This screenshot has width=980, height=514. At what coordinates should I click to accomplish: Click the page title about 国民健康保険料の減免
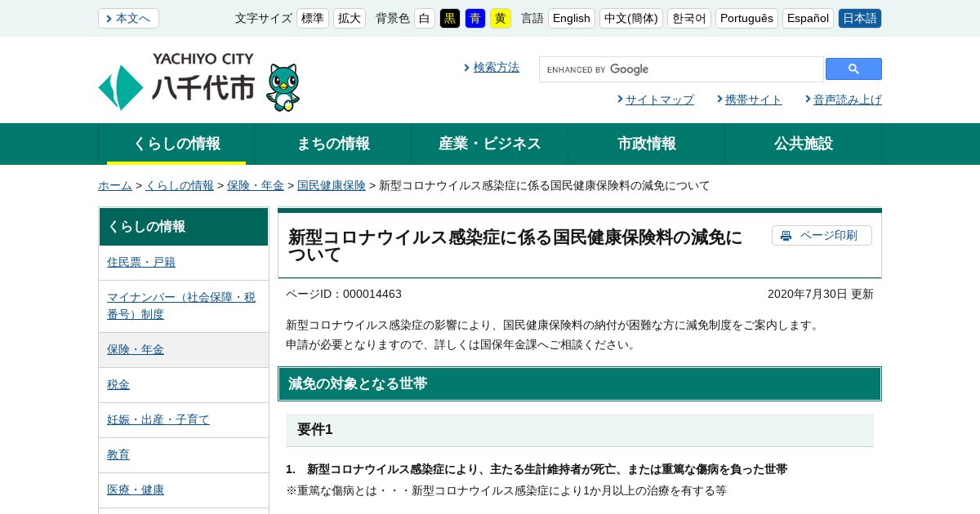pyautogui.click(x=515, y=246)
